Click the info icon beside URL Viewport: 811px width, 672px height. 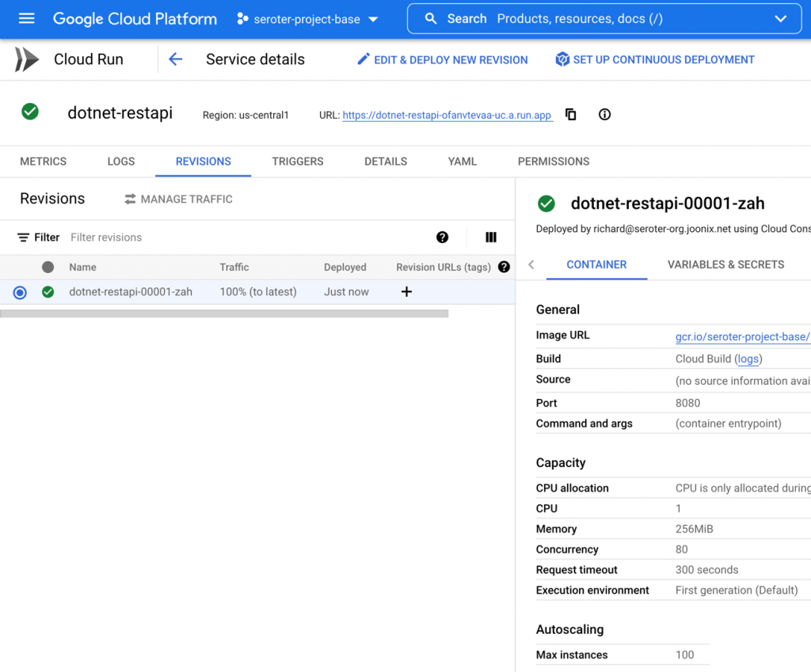(x=604, y=115)
